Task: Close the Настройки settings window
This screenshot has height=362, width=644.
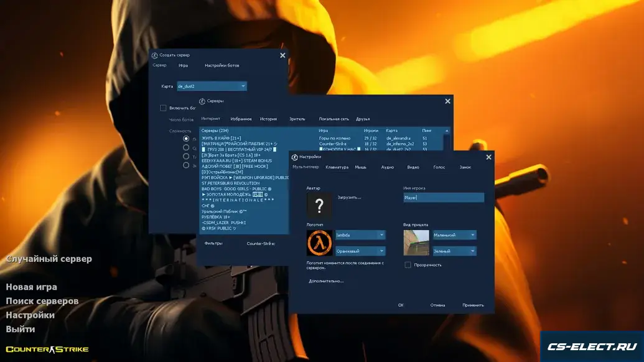Action: (x=488, y=157)
